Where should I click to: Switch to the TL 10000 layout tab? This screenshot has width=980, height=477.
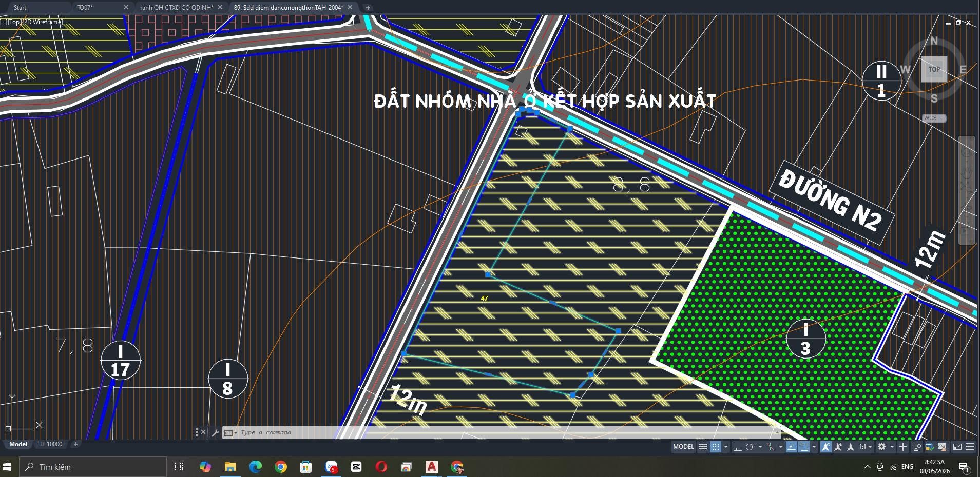[x=51, y=444]
